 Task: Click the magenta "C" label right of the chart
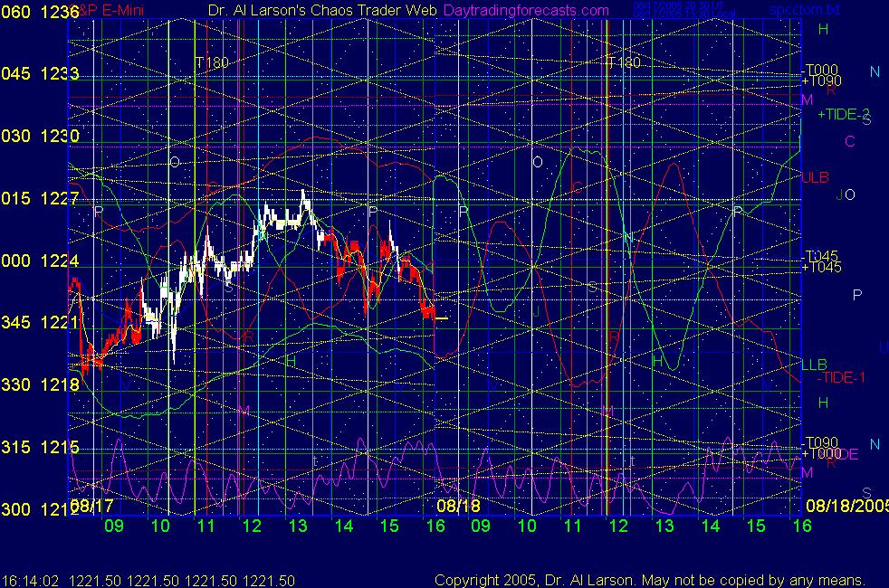pos(849,142)
